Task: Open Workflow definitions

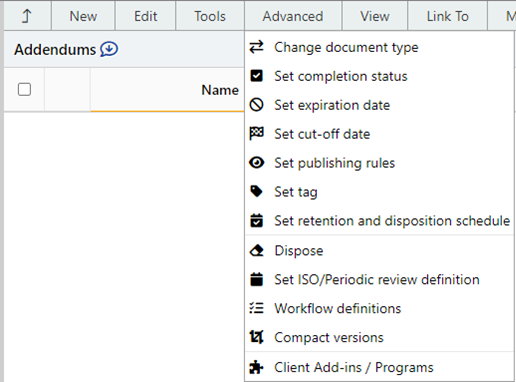Action: [379, 308]
